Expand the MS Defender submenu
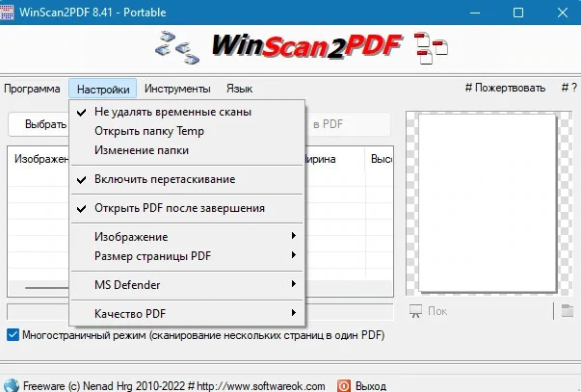The height and width of the screenshot is (392, 581). (187, 285)
